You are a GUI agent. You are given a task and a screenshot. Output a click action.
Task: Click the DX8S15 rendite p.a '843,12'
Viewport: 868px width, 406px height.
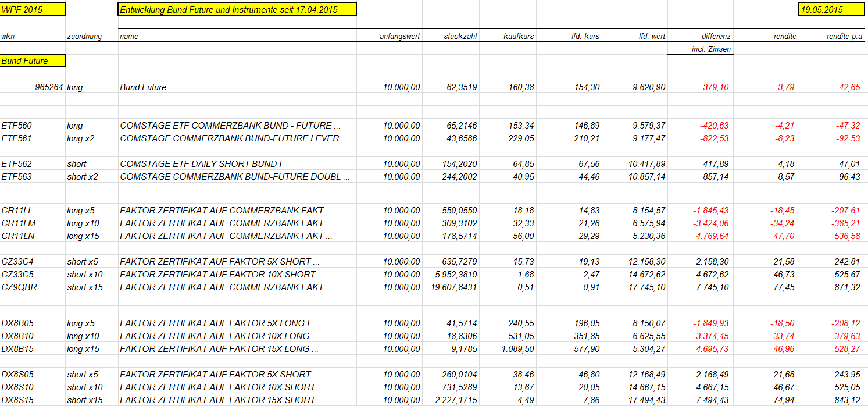848,400
